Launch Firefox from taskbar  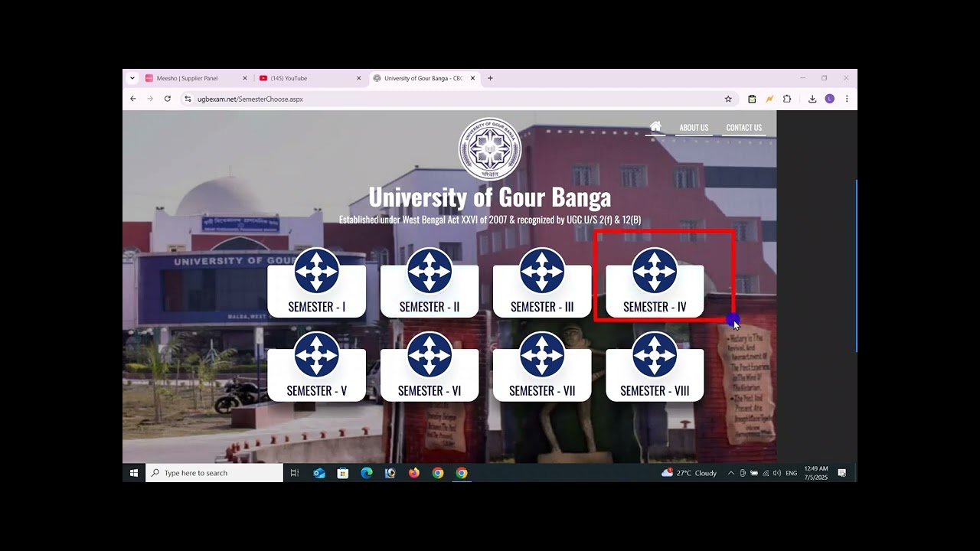[414, 473]
